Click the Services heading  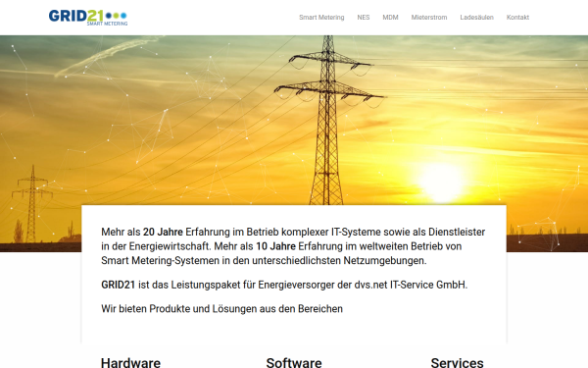tap(457, 362)
